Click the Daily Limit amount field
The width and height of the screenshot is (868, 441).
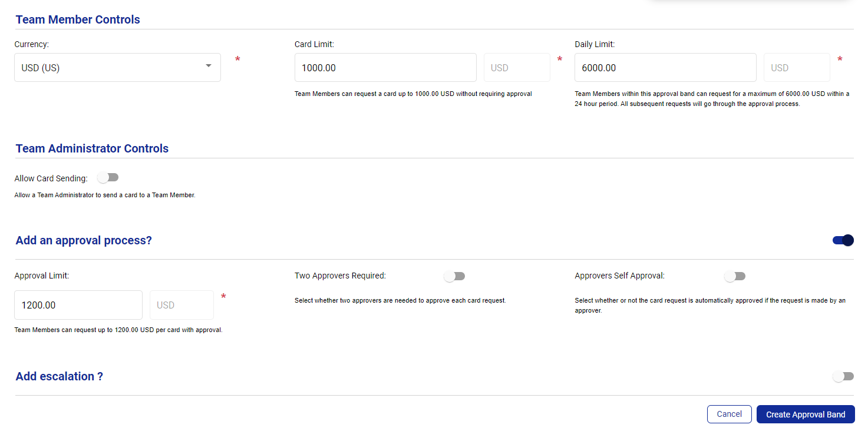pos(665,68)
